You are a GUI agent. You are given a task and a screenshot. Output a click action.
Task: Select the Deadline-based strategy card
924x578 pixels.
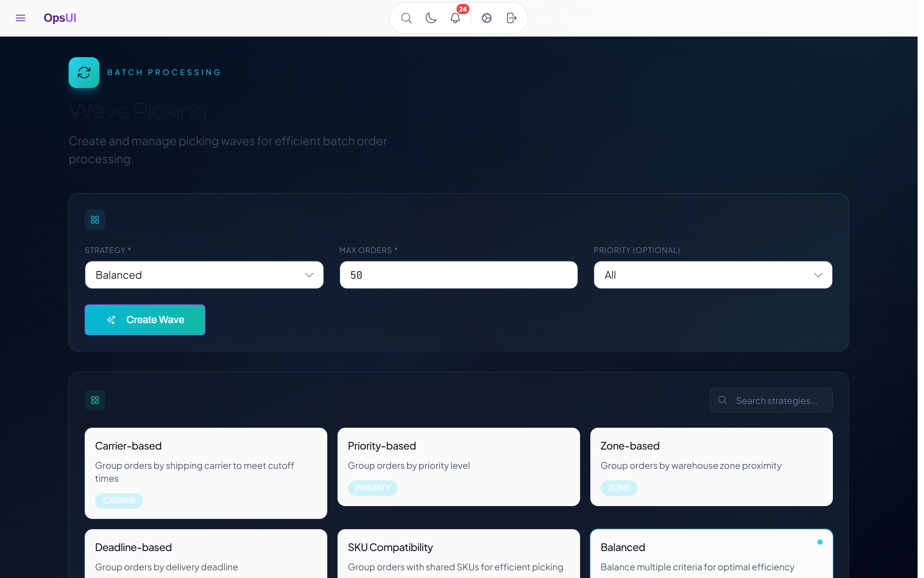pyautogui.click(x=206, y=554)
